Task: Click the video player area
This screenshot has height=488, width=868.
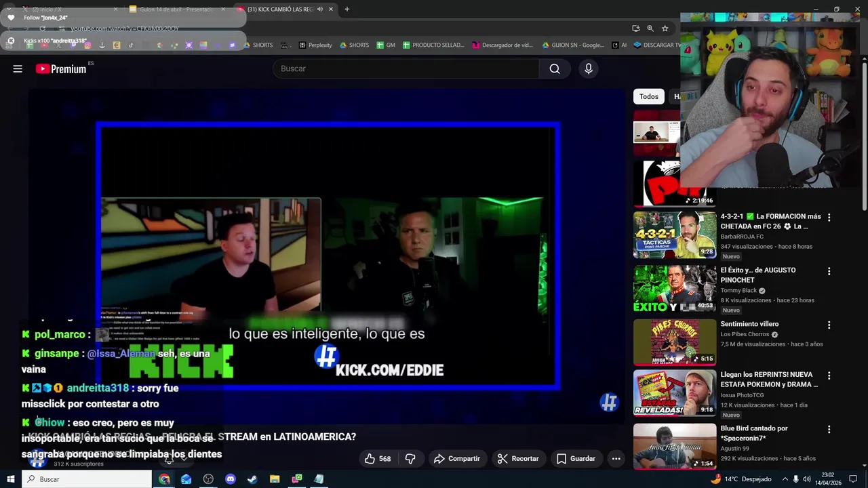Action: click(328, 256)
